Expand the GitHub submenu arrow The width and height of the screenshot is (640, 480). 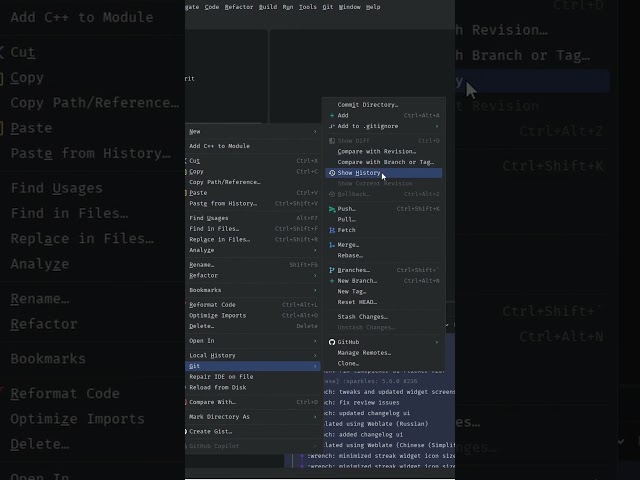coord(437,342)
